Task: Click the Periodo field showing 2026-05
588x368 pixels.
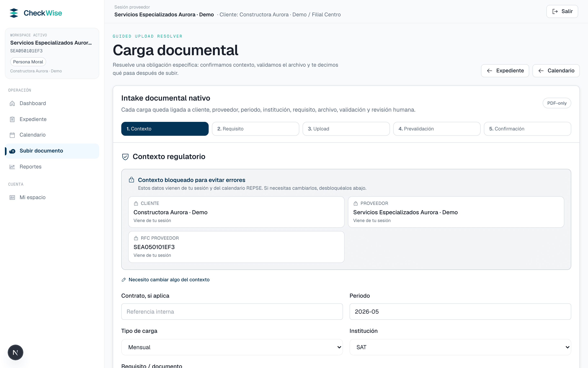Action: pyautogui.click(x=460, y=312)
